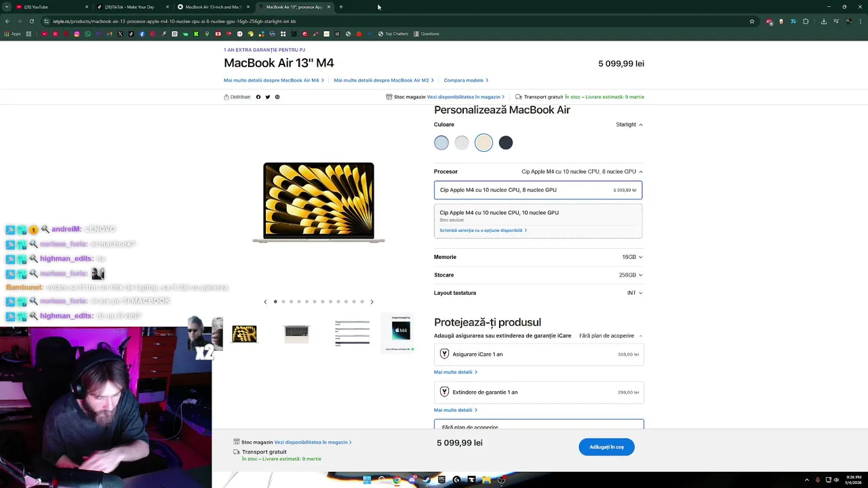Open Chrome tab search dropdown
The image size is (868, 488).
[7, 7]
